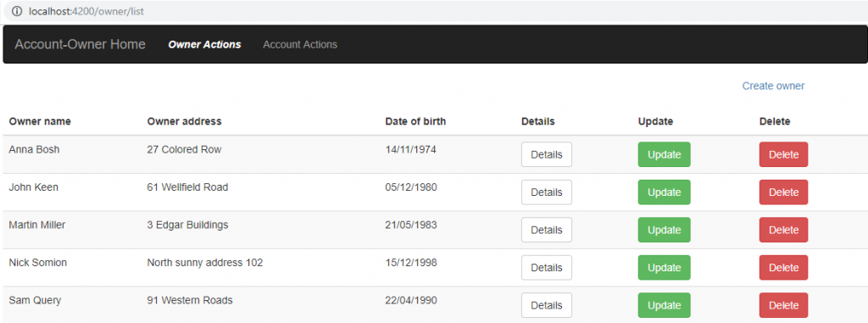Delete the John Keen row
Viewport: 868px width, 323px height.
[783, 192]
